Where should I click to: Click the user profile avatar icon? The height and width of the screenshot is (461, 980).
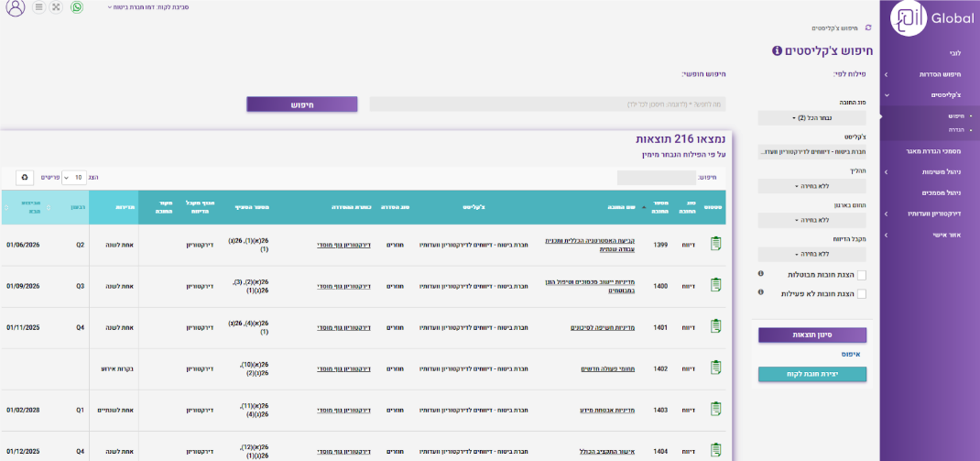[16, 8]
